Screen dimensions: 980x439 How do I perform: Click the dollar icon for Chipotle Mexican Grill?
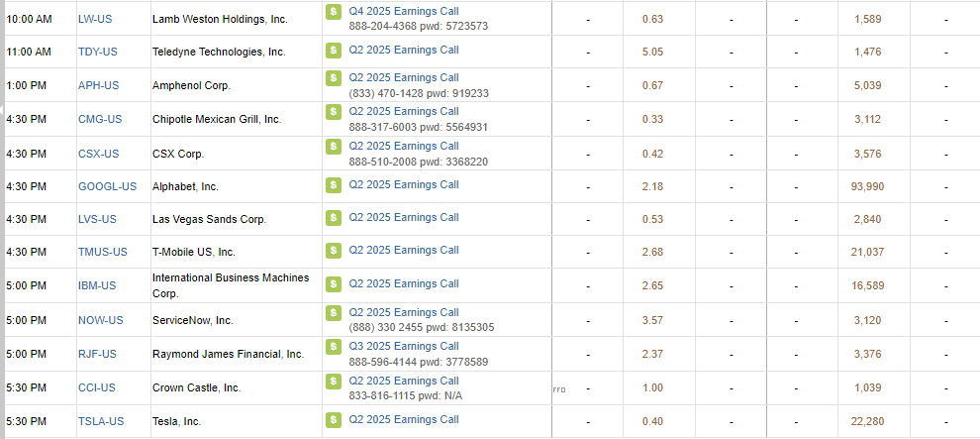334,112
